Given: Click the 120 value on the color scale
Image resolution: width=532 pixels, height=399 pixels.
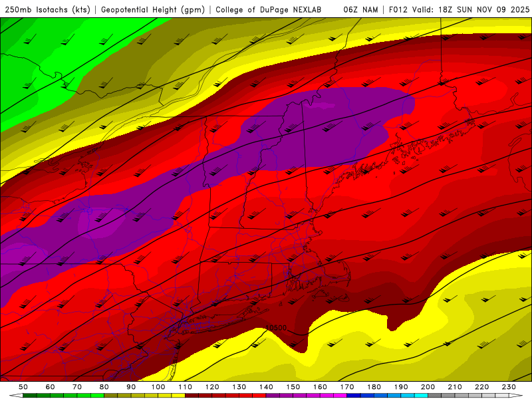Looking at the screenshot, I should point(212,387).
